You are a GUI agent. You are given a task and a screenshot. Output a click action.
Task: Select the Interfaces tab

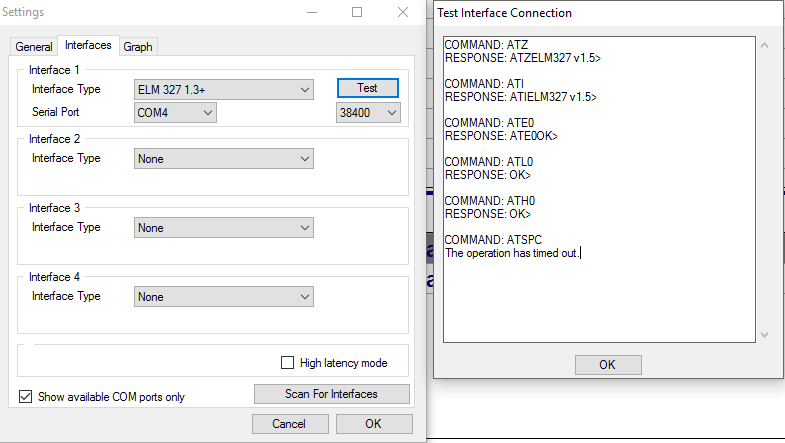point(87,46)
